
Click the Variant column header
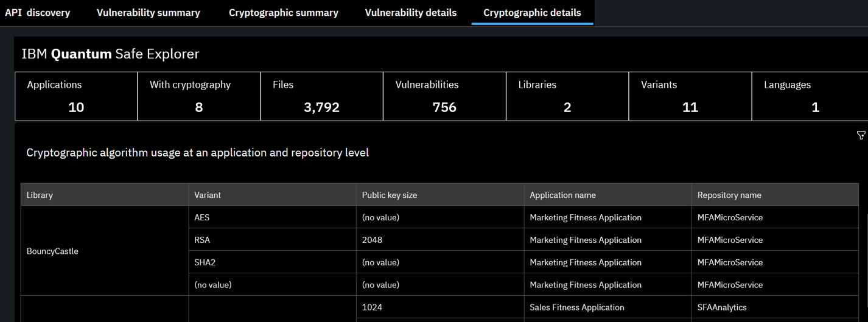click(x=208, y=195)
